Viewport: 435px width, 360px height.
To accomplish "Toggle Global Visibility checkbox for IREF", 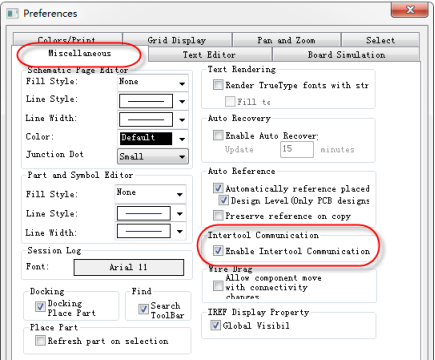I will pos(215,325).
